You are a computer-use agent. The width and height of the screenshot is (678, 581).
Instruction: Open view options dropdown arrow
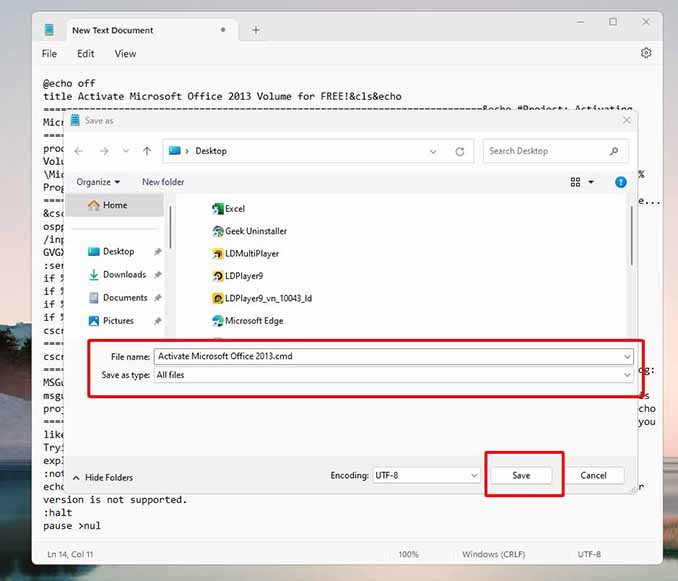tap(591, 182)
